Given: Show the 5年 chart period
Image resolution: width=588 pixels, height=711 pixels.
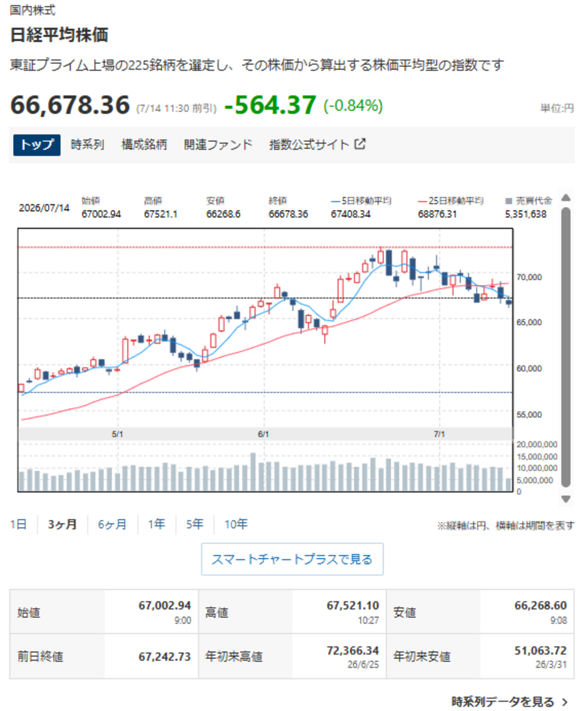Looking at the screenshot, I should pyautogui.click(x=195, y=524).
